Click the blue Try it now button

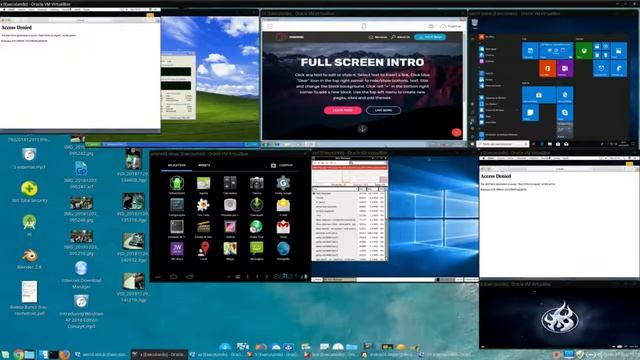430,37
